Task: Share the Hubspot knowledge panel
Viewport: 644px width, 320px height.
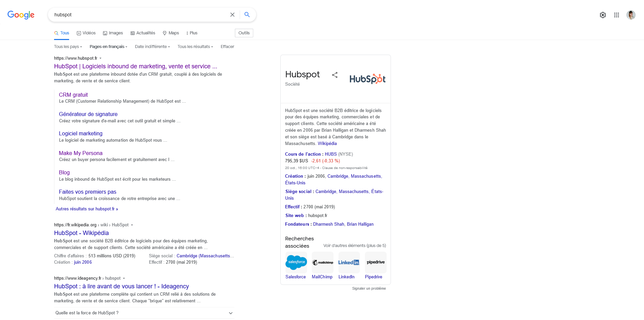Action: (x=335, y=75)
